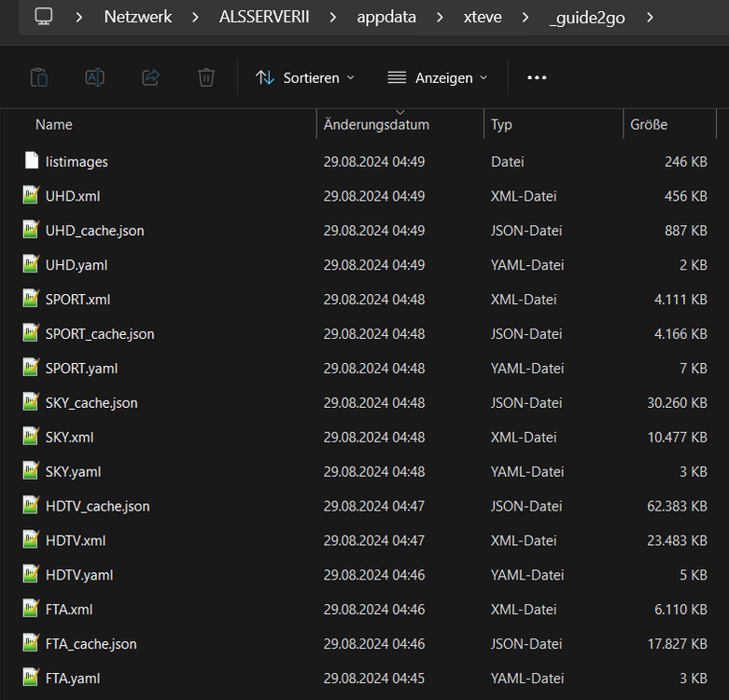This screenshot has width=729, height=700.
Task: Select the SKY.xml file name
Action: [69, 438]
